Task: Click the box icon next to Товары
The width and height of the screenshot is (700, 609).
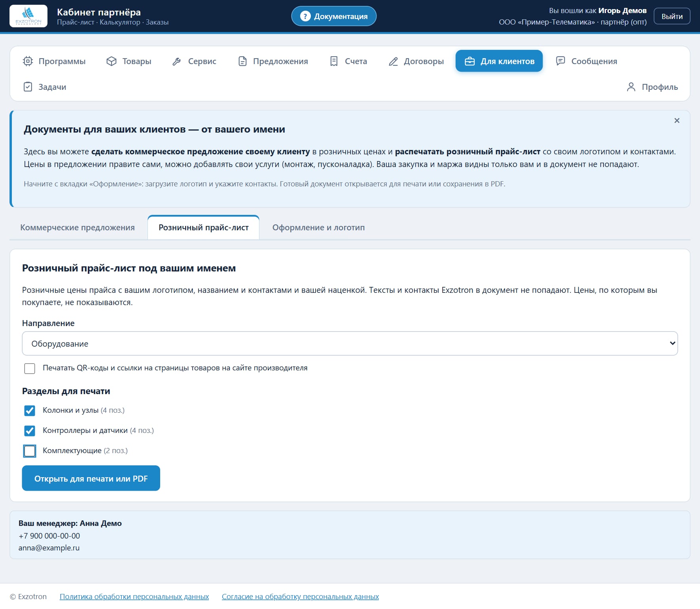Action: (x=112, y=61)
